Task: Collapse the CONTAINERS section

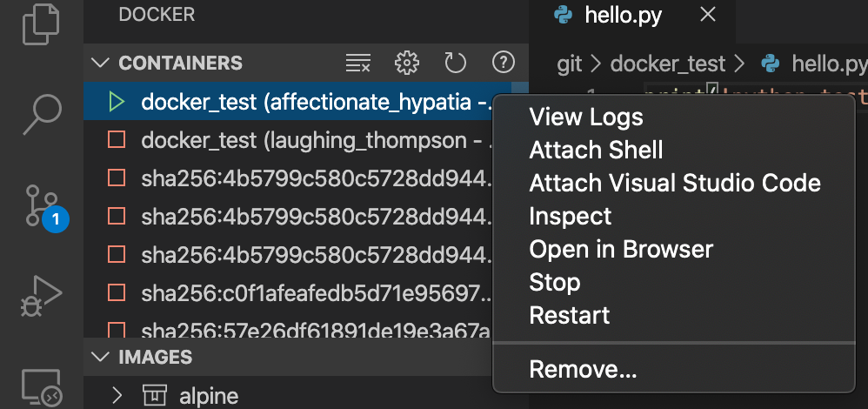Action: coord(101,63)
